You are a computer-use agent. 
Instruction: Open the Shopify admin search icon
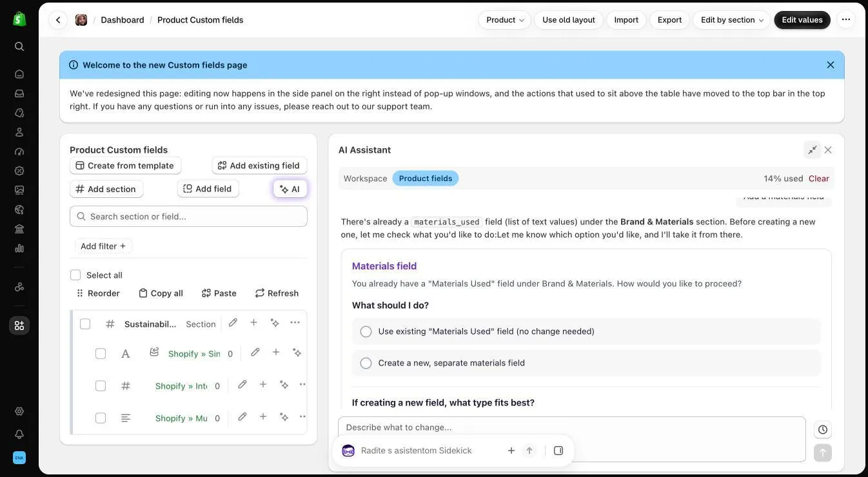[19, 46]
